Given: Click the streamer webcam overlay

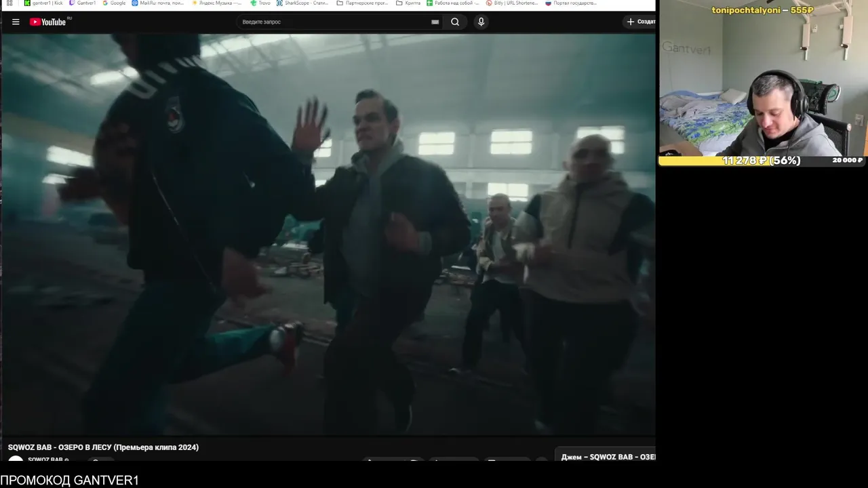Looking at the screenshot, I should [x=763, y=78].
